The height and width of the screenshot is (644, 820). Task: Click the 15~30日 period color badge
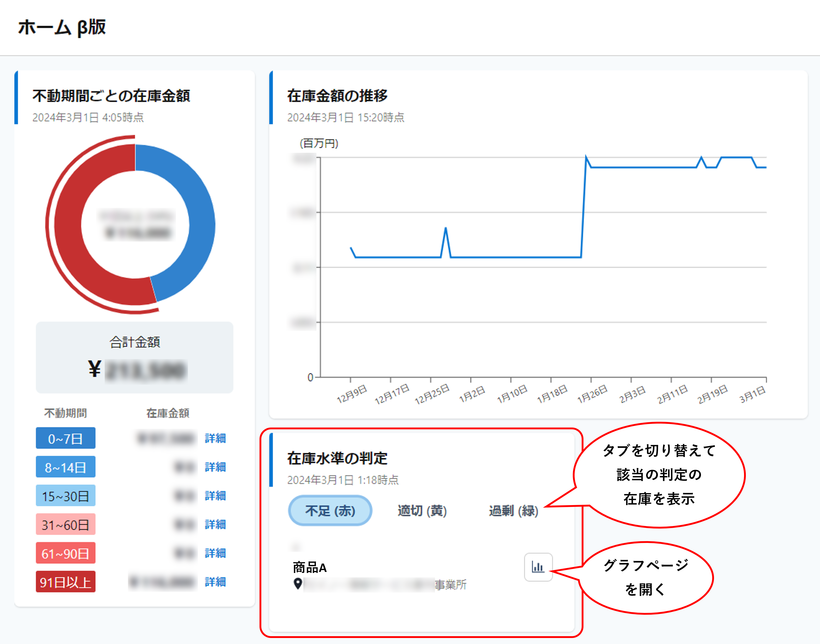[x=66, y=495]
